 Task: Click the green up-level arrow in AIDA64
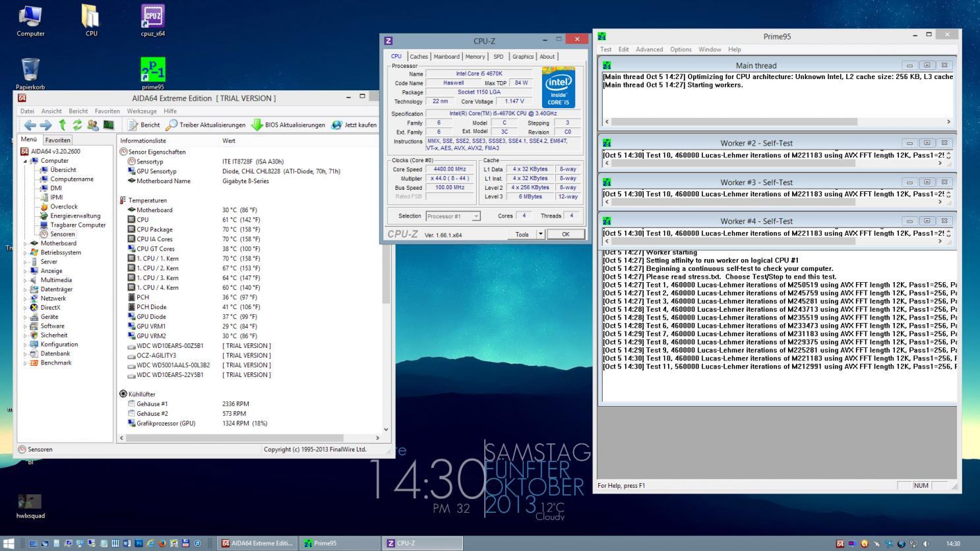click(x=63, y=125)
